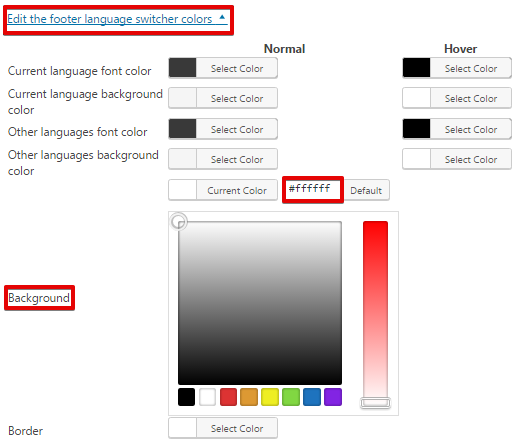Select Color for normal other languages font

pos(223,129)
